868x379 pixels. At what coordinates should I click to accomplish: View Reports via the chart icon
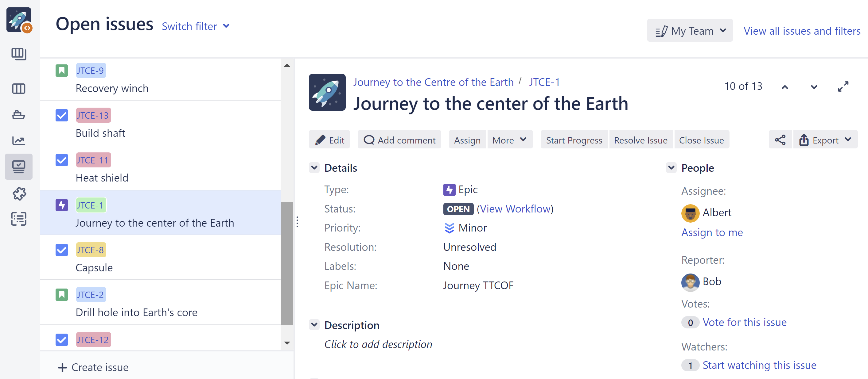18,141
